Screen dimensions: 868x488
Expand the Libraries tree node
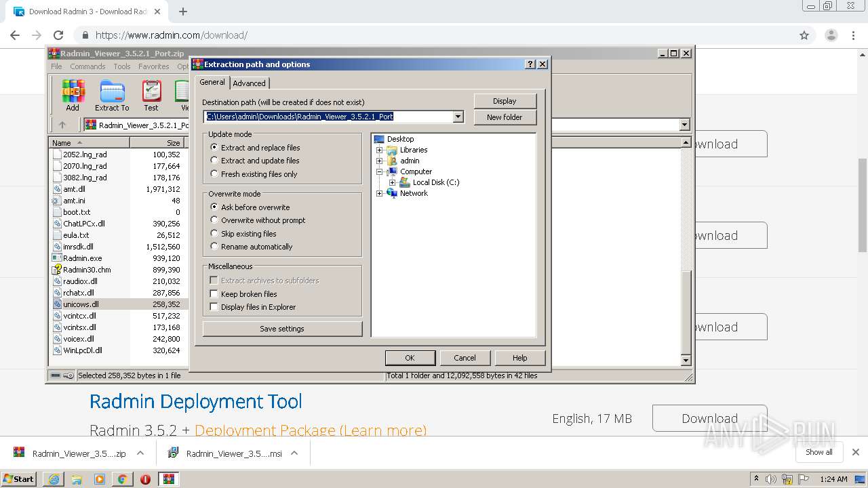pos(379,150)
